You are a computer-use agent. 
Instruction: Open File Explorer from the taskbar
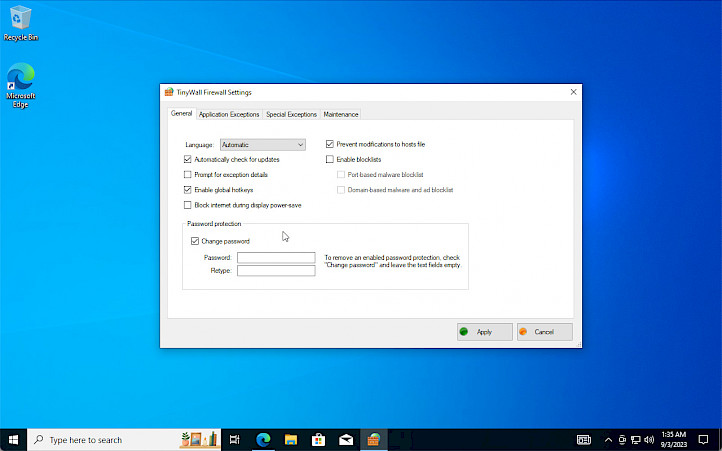pos(291,439)
